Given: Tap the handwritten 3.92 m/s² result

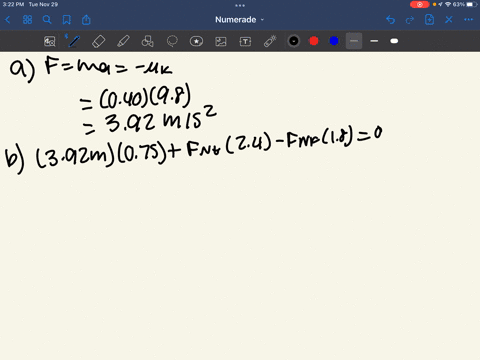Looking at the screenshot, I should pyautogui.click(x=161, y=119).
